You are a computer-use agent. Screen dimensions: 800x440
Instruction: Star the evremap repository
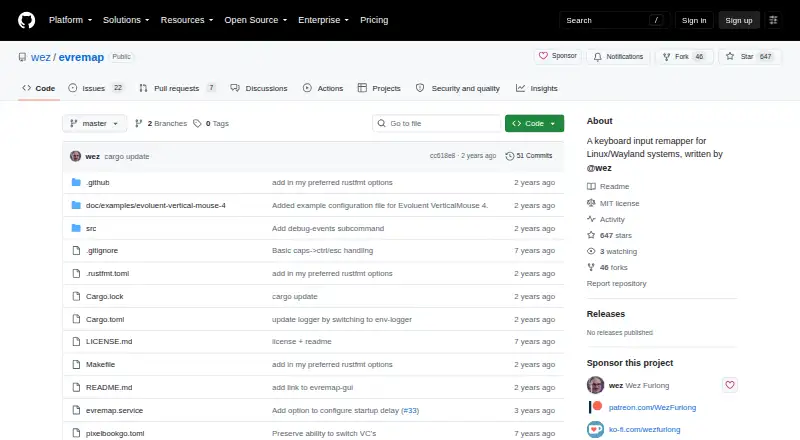click(x=749, y=57)
